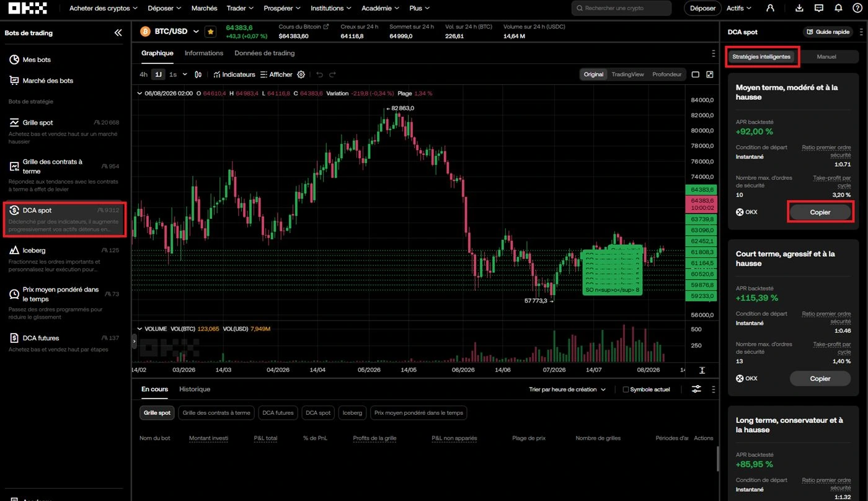Switch to the Historique tab
This screenshot has width=868, height=501.
(x=195, y=389)
